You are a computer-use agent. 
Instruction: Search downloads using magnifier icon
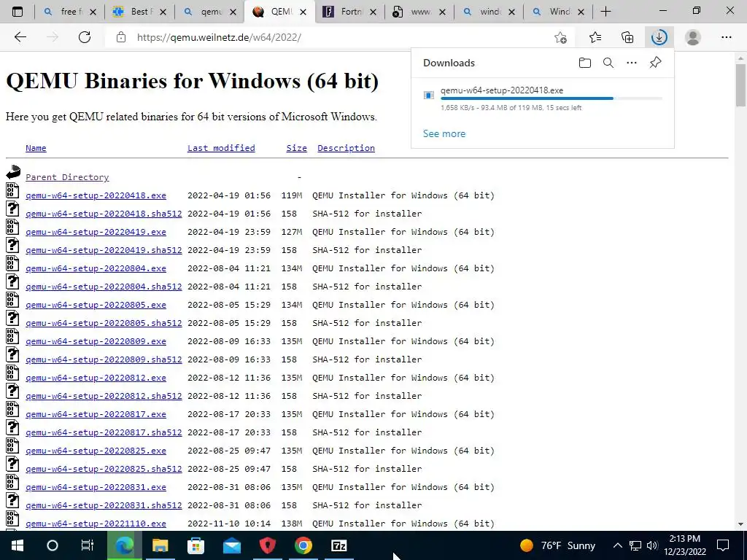(x=608, y=63)
